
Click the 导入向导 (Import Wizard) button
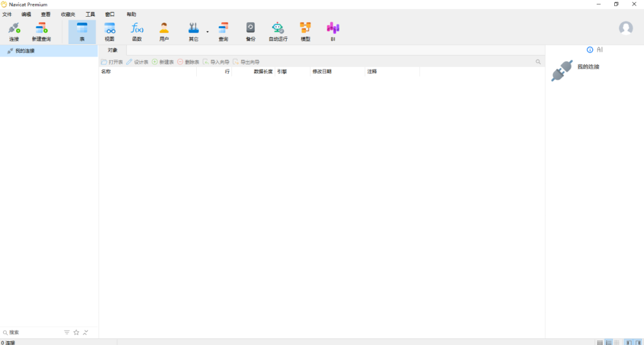pos(216,62)
